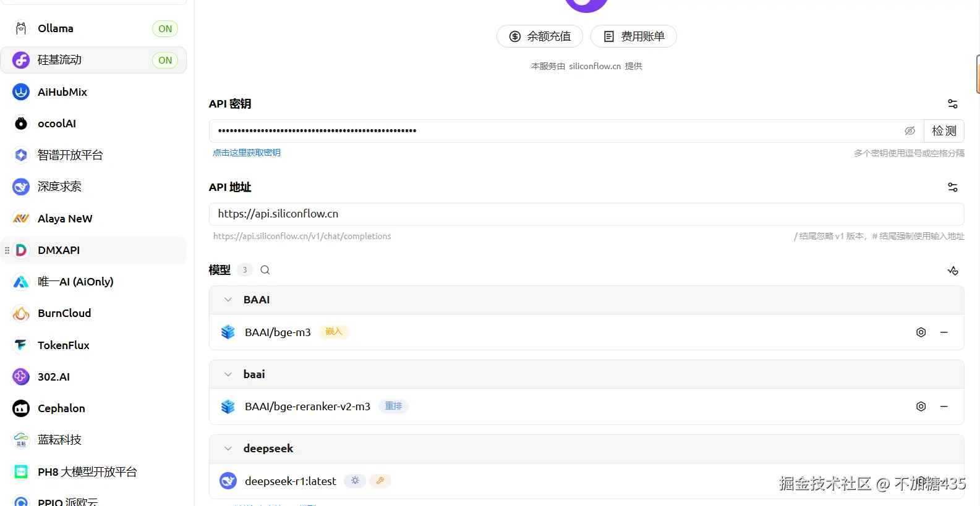The height and width of the screenshot is (506, 980).
Task: Click the 嵌入 tag on bge-m3
Action: [x=334, y=332]
